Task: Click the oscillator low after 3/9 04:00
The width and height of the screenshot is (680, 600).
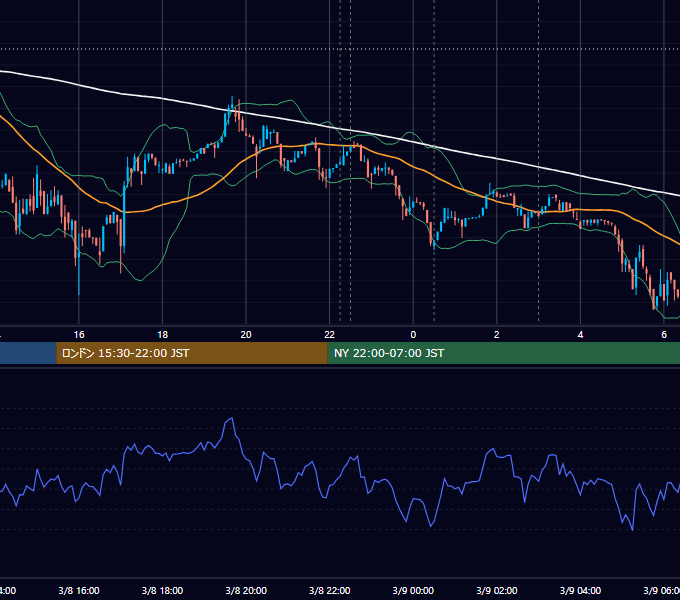Action: click(632, 529)
